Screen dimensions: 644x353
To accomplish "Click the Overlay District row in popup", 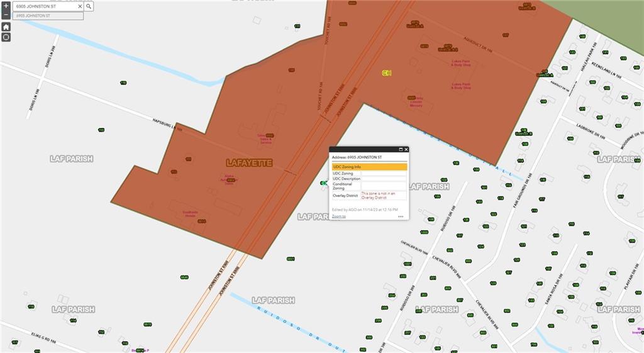I will pyautogui.click(x=369, y=196).
